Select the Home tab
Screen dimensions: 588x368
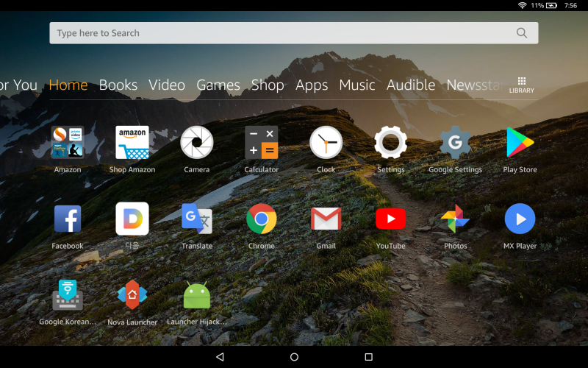coord(68,85)
